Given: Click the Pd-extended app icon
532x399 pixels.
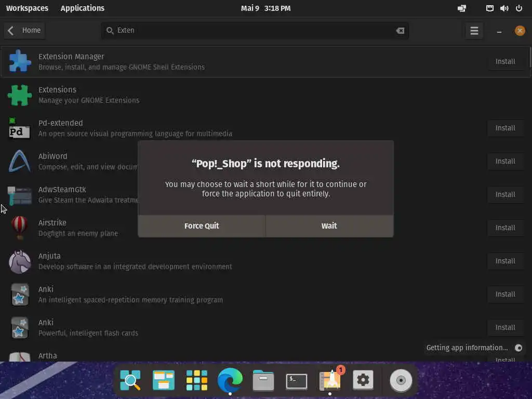Looking at the screenshot, I should (x=19, y=128).
